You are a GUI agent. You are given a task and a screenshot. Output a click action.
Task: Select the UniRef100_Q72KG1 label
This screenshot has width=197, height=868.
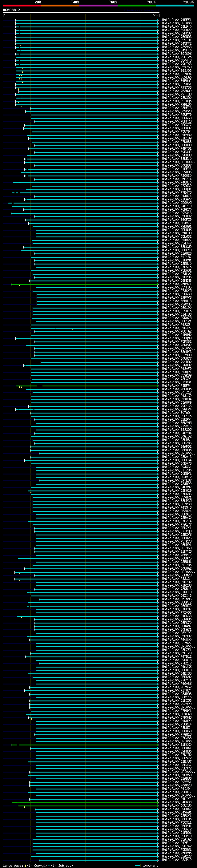click(176, 382)
